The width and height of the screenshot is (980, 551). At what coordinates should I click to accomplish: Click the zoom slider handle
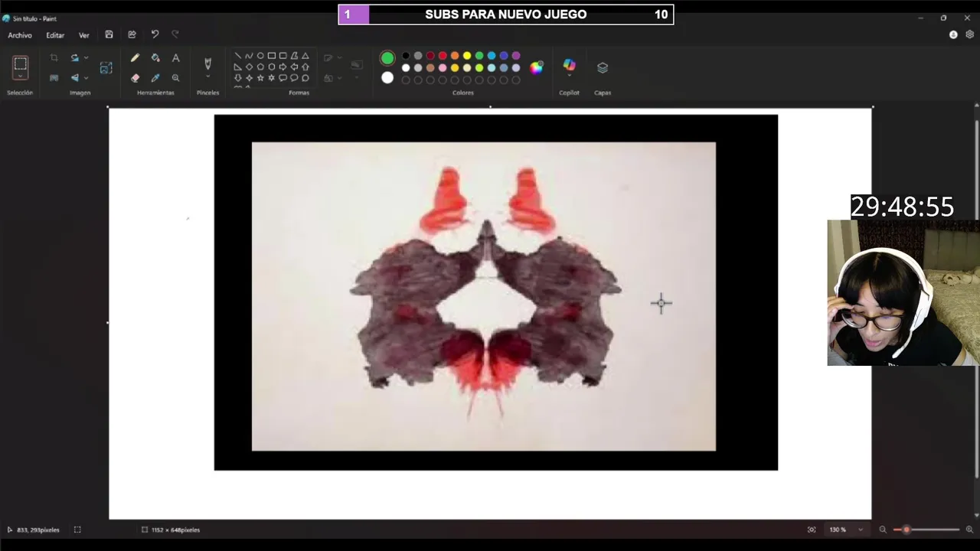[906, 530]
